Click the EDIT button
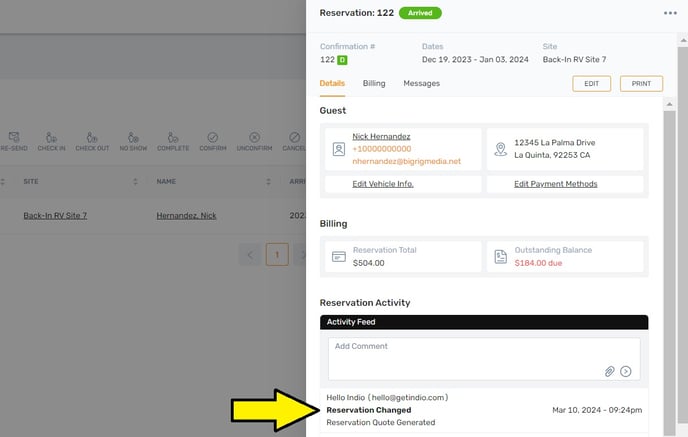 591,84
